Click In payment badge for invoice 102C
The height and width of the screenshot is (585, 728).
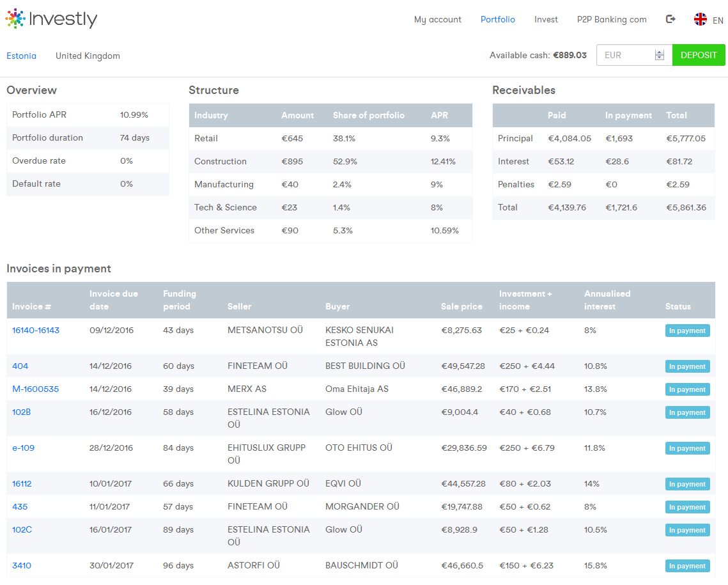[687, 530]
